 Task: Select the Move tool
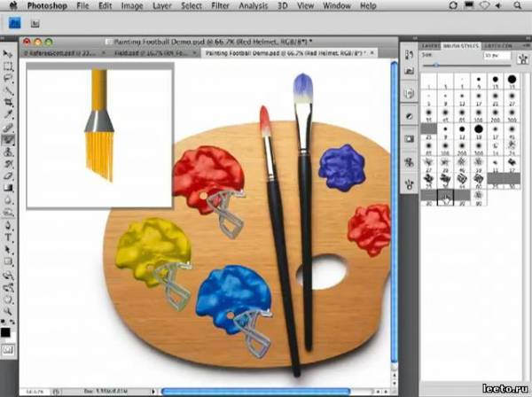[x=7, y=54]
